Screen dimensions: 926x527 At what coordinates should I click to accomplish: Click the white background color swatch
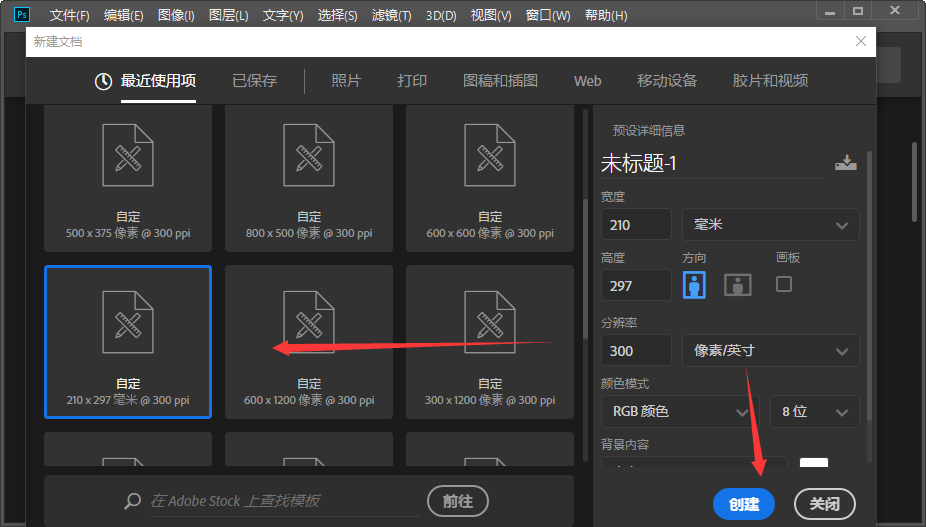[x=814, y=463]
